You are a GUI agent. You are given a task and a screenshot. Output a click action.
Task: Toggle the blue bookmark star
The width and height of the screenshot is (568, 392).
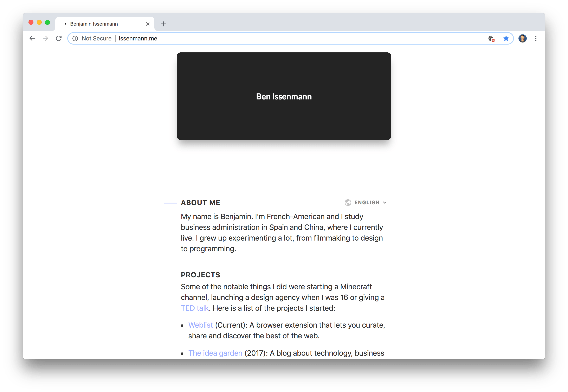[x=506, y=38]
